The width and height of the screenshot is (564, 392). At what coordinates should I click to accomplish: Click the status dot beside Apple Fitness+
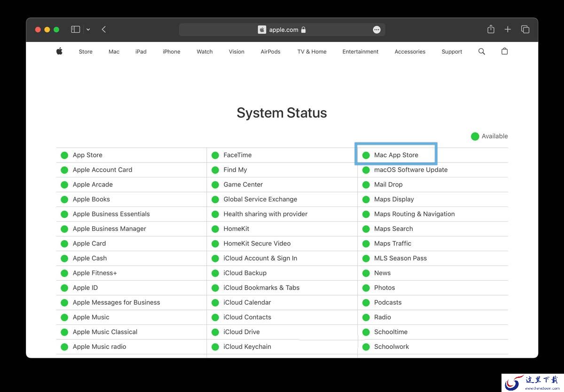click(x=64, y=273)
